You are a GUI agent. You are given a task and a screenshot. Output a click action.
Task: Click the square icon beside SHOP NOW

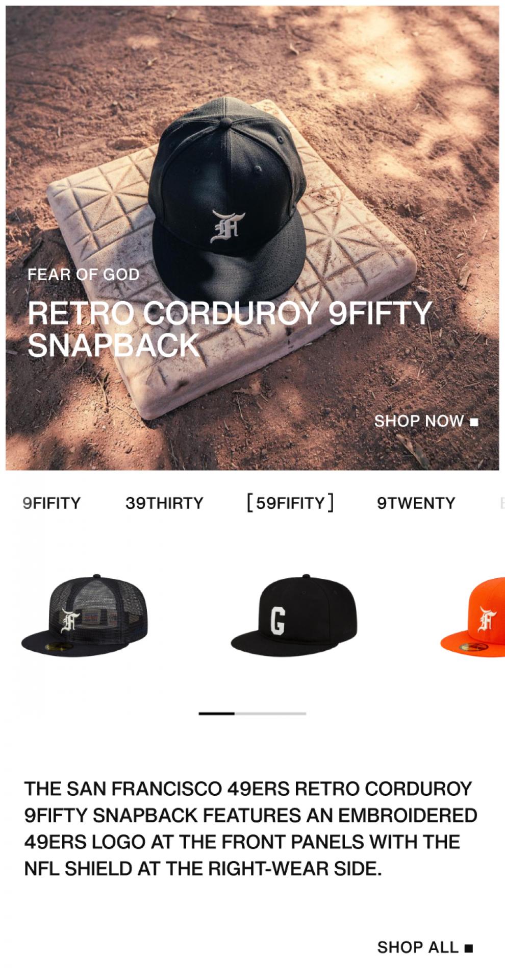(474, 422)
